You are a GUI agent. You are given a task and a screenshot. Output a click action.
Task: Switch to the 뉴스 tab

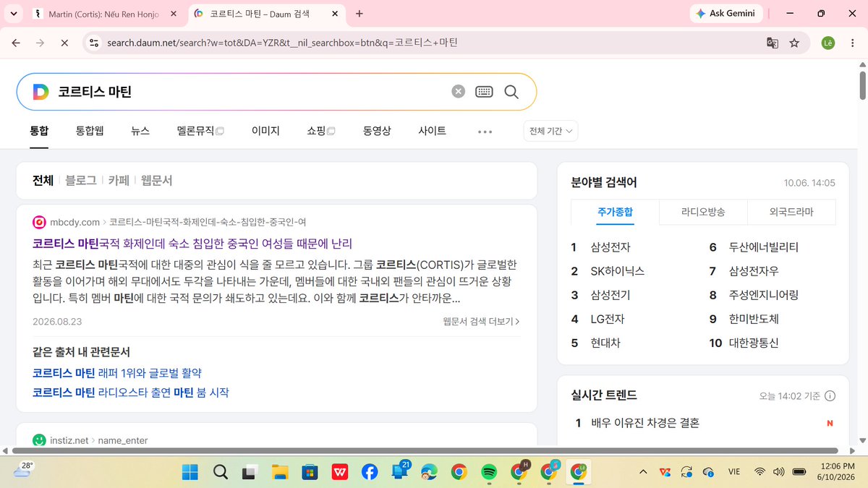140,131
